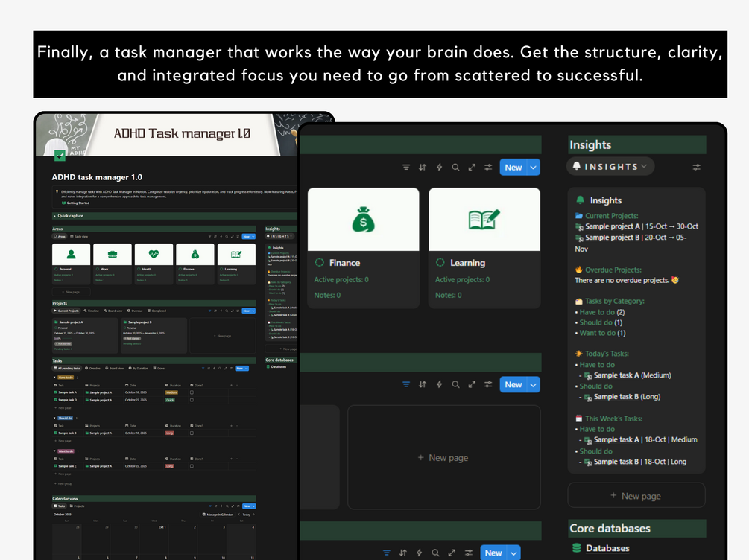Click New page button under Insights card
Viewport: 749px width, 560px height.
636,495
